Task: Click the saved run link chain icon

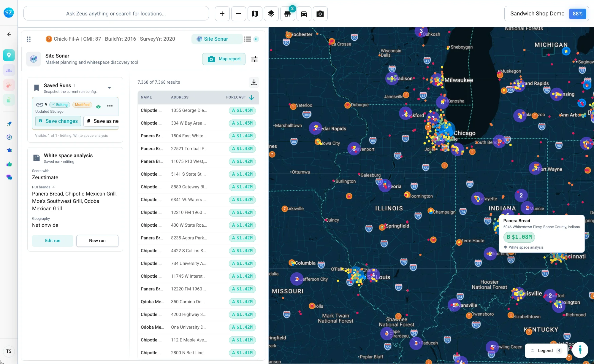Action: tap(39, 105)
